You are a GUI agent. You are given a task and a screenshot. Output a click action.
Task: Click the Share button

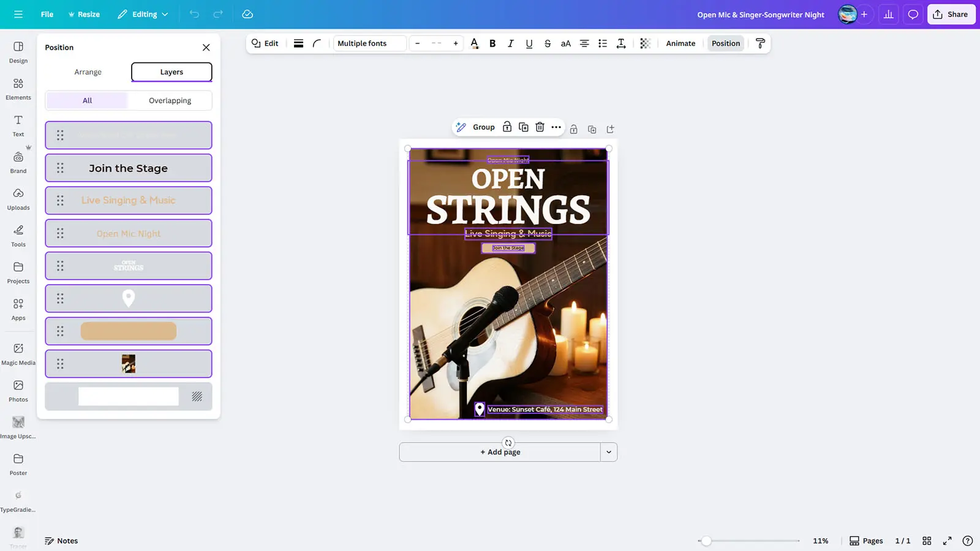click(951, 14)
